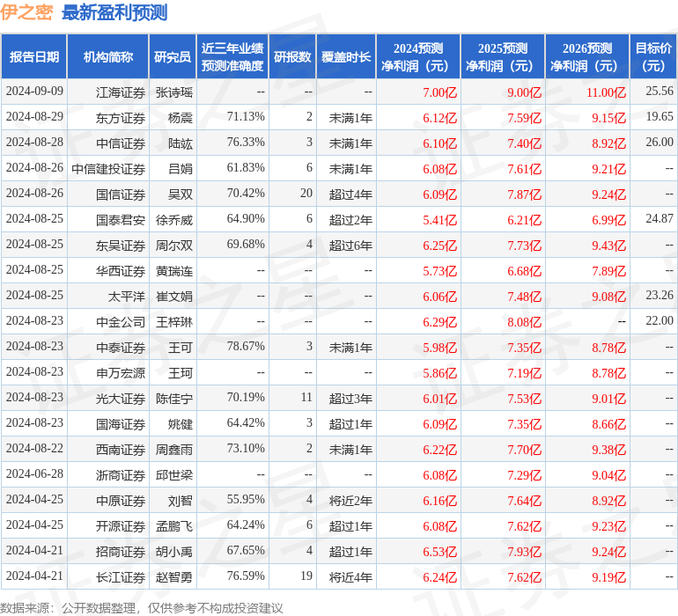
Task: Click the 2024预测净利润 column header
Action: [x=418, y=56]
